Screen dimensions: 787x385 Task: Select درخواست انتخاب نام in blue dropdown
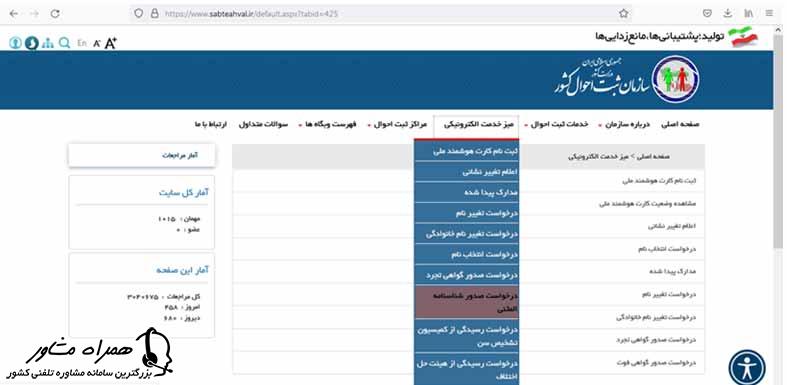pos(467,254)
